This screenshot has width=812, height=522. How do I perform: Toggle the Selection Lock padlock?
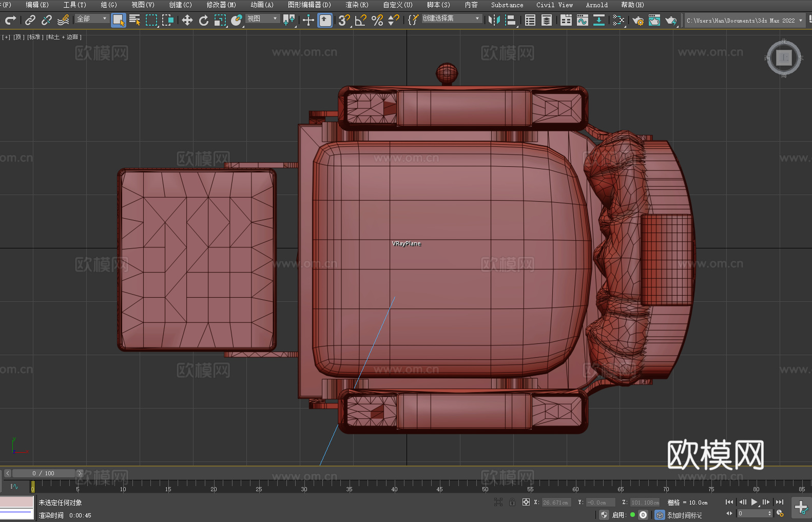512,502
